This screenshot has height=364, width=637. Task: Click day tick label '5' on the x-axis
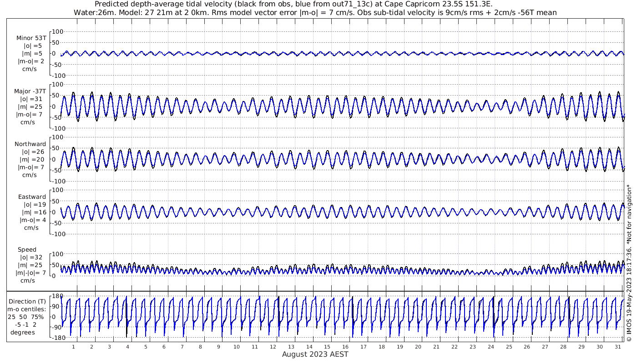146,347
